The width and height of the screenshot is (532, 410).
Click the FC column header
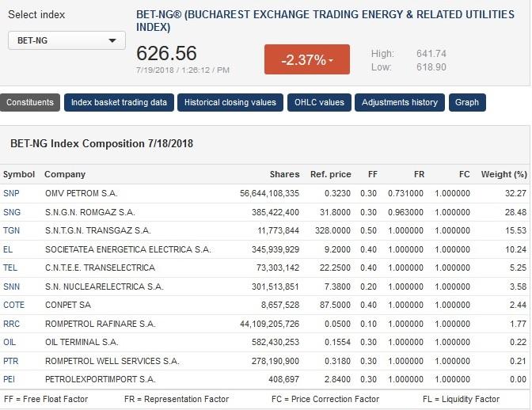pyautogui.click(x=465, y=174)
